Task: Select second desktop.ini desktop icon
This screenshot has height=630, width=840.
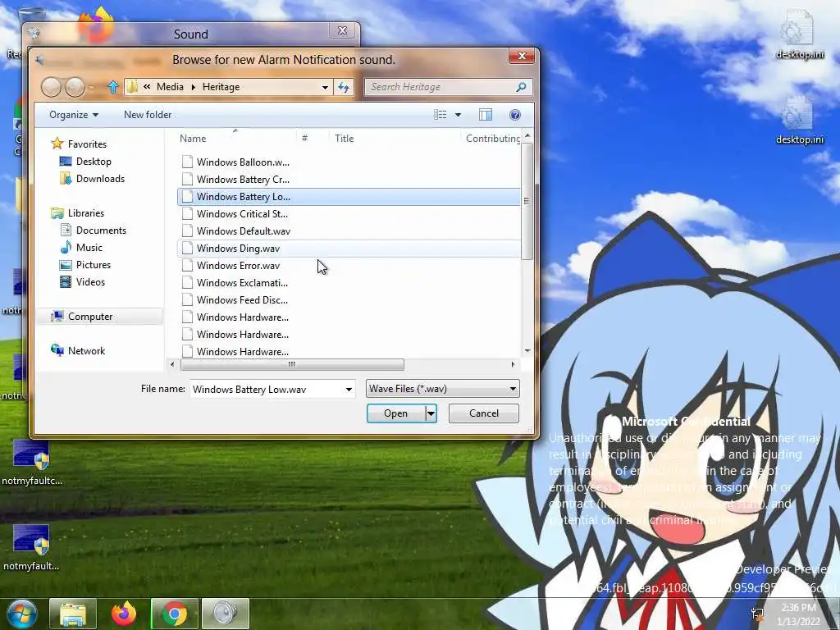Action: [799, 120]
